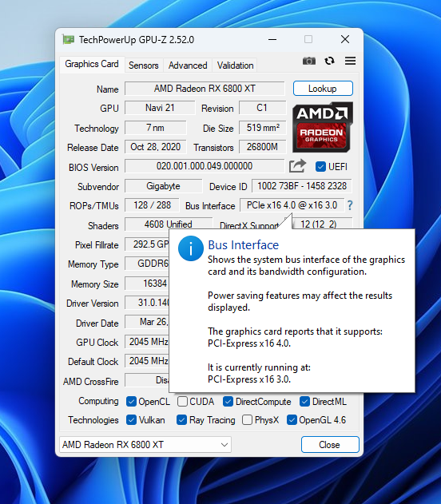Click the "Release Date" label
The width and height of the screenshot is (441, 504).
93,148
